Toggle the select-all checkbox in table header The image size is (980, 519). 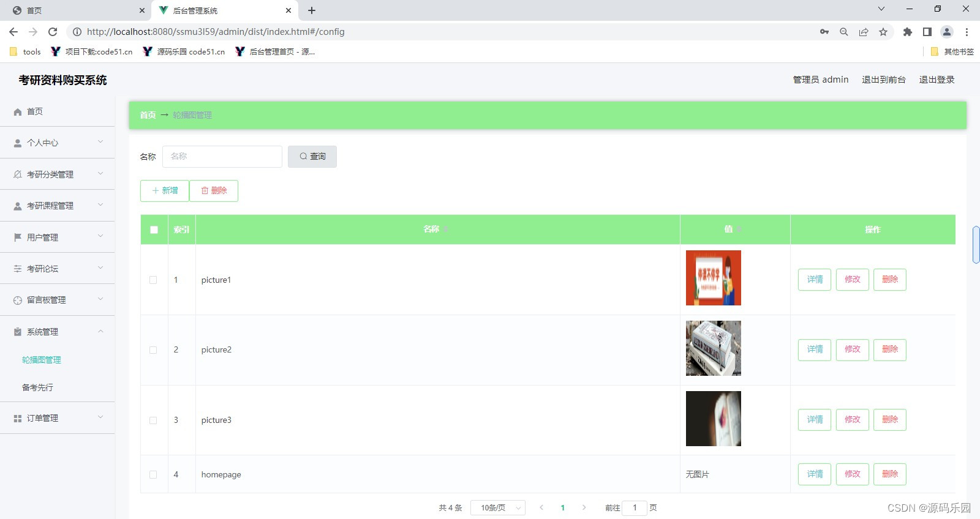(154, 230)
